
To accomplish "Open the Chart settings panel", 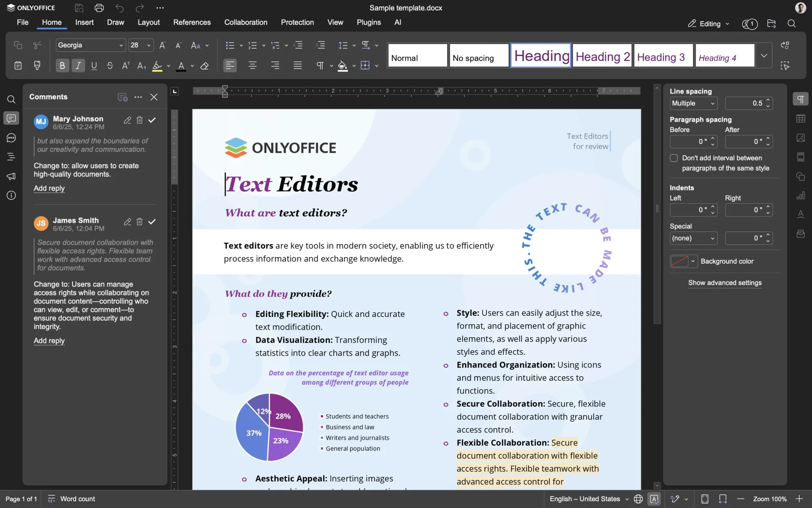I will 801,196.
